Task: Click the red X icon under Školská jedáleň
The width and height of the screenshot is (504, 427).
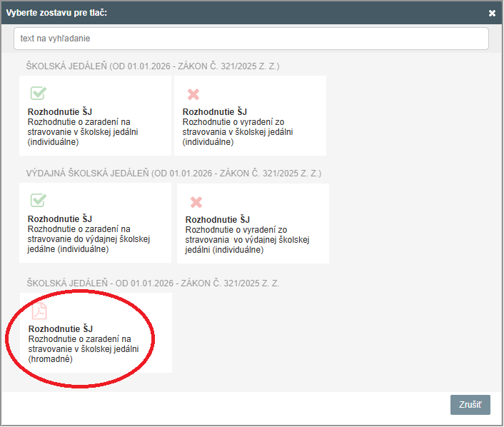Action: click(x=193, y=94)
